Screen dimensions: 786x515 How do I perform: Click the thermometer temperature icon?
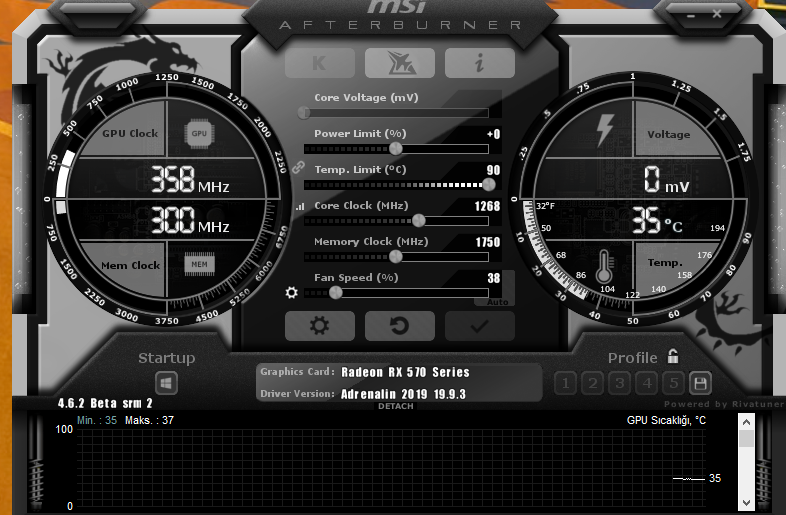coord(604,266)
